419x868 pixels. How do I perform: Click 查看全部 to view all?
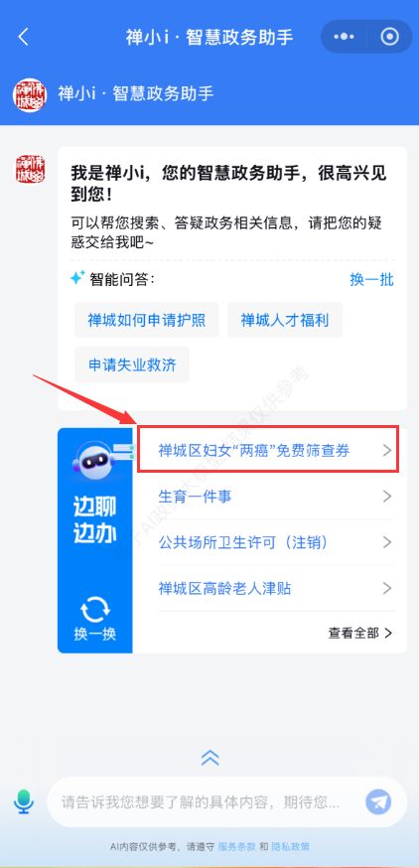(360, 633)
